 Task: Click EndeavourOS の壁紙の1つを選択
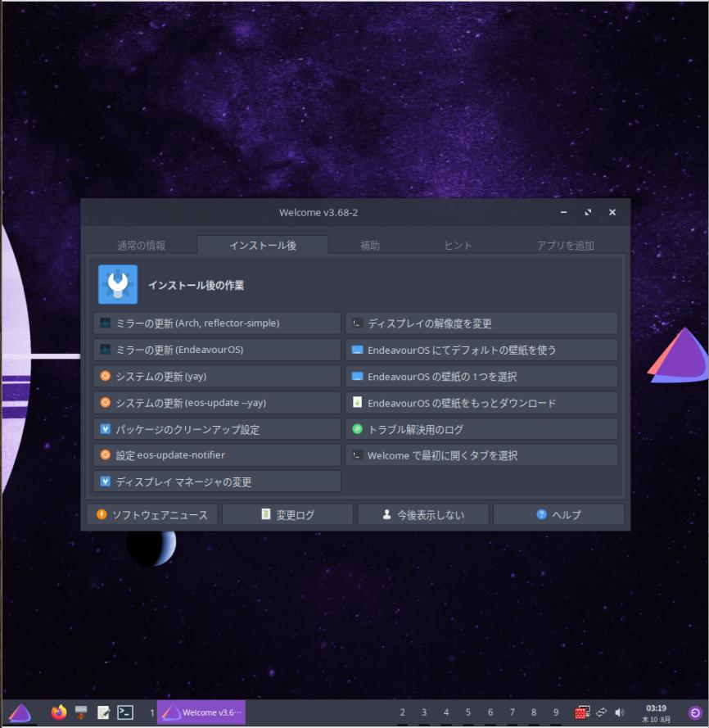pos(481,376)
